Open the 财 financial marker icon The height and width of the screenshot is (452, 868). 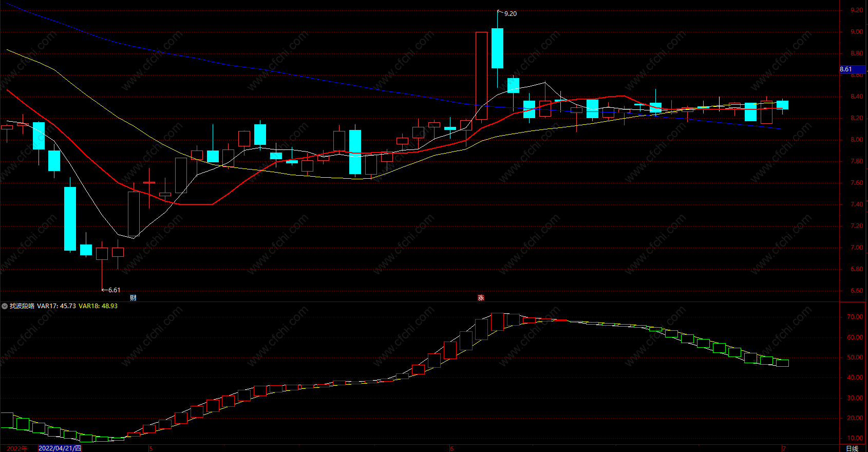click(x=134, y=298)
